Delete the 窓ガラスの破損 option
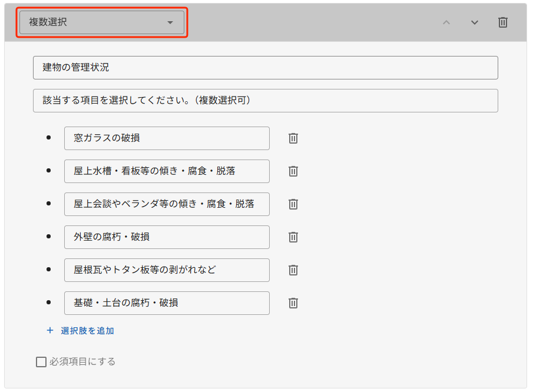The image size is (533, 392). pyautogui.click(x=293, y=138)
